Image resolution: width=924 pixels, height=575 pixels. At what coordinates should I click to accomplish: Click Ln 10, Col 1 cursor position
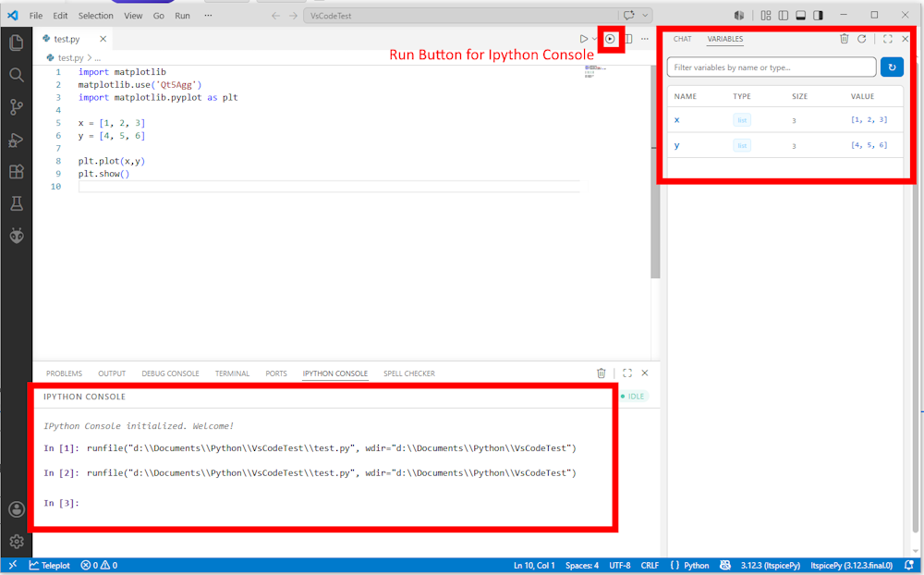pos(534,566)
